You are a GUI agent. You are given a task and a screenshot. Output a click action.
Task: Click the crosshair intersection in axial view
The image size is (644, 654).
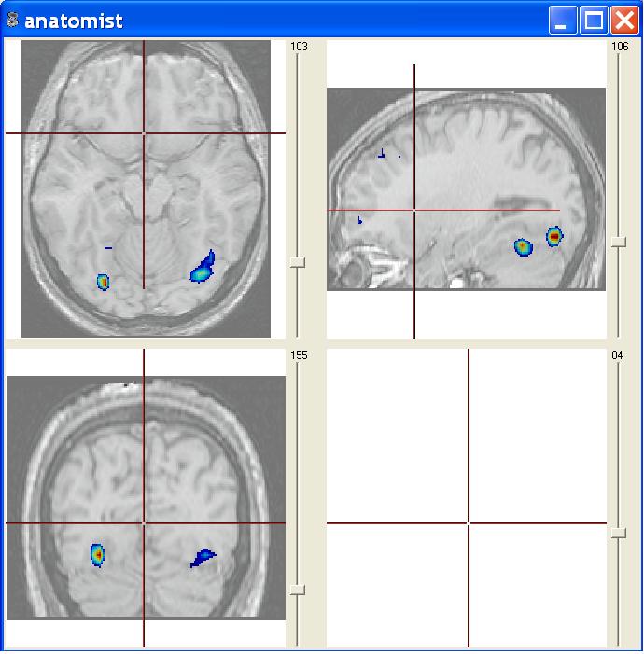click(144, 133)
